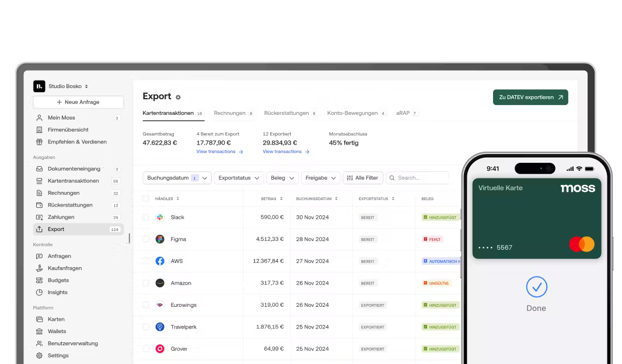Open the Export settings gear icon

[178, 97]
